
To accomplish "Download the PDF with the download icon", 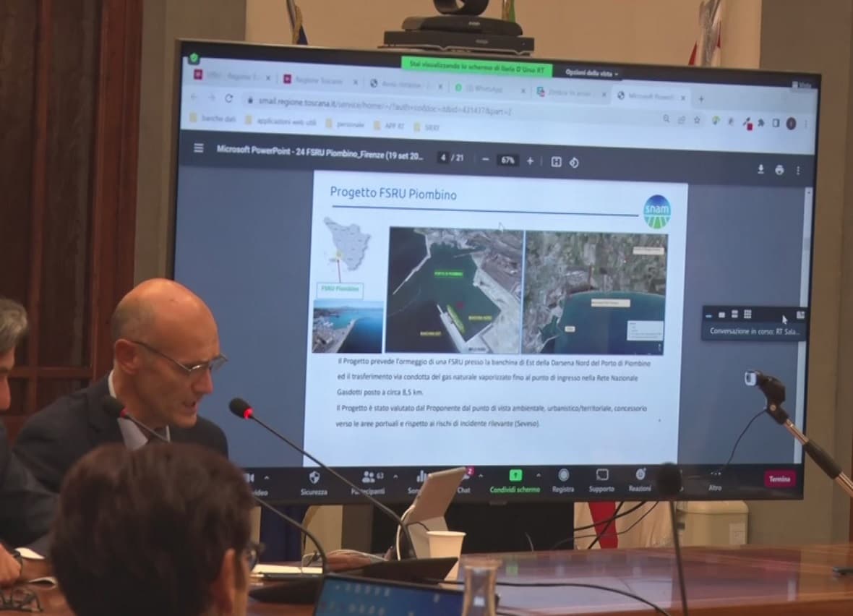I will point(760,169).
